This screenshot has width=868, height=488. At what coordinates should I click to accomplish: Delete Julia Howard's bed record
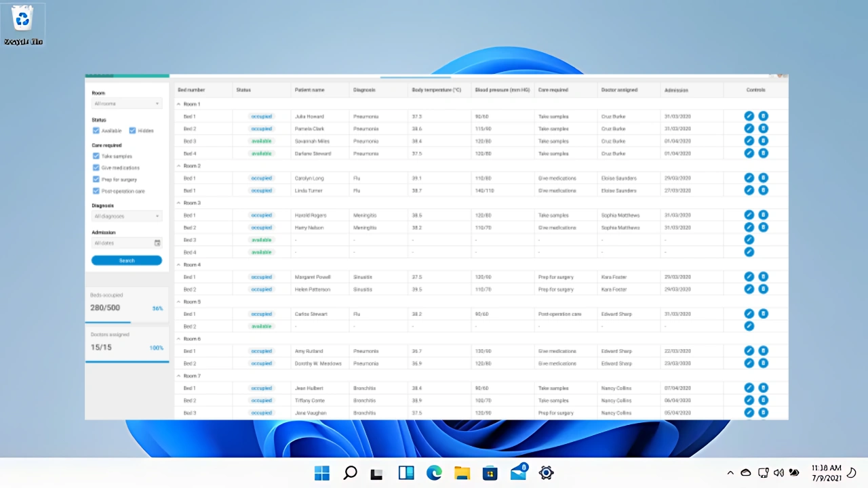click(x=763, y=117)
